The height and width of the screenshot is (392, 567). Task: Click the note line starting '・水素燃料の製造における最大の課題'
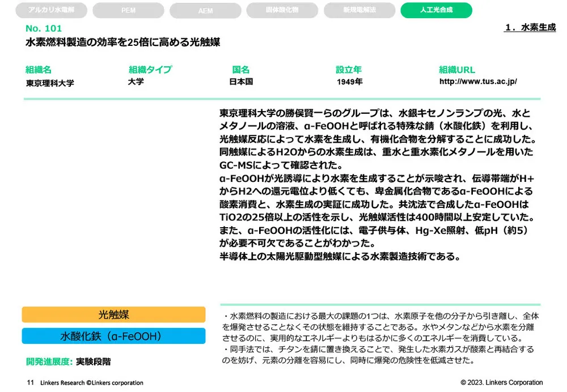point(380,316)
